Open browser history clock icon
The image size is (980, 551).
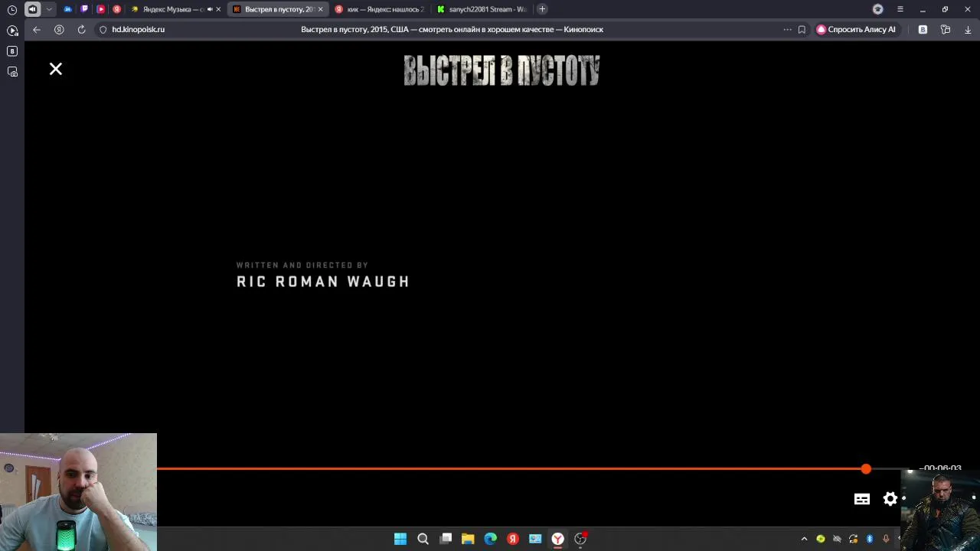(11, 9)
